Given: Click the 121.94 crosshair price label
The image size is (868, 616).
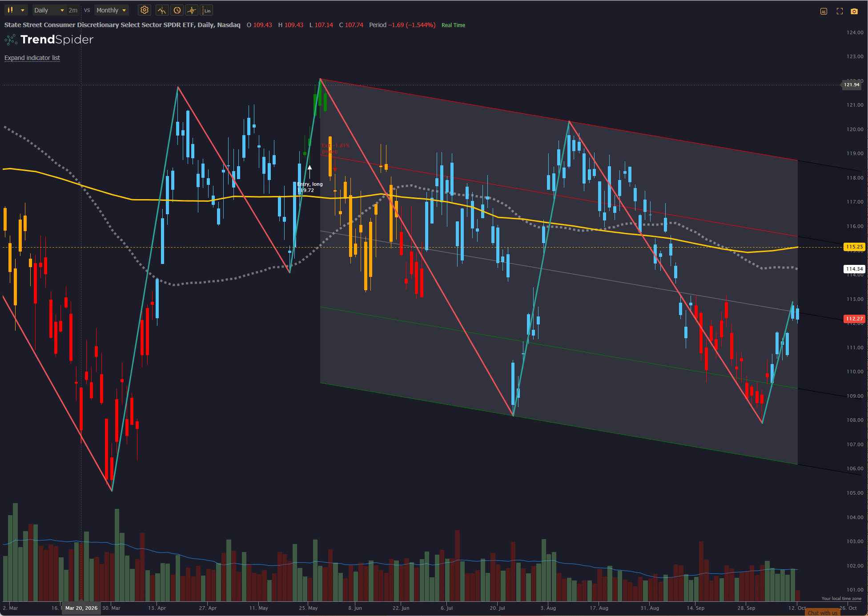Looking at the screenshot, I should click(852, 84).
